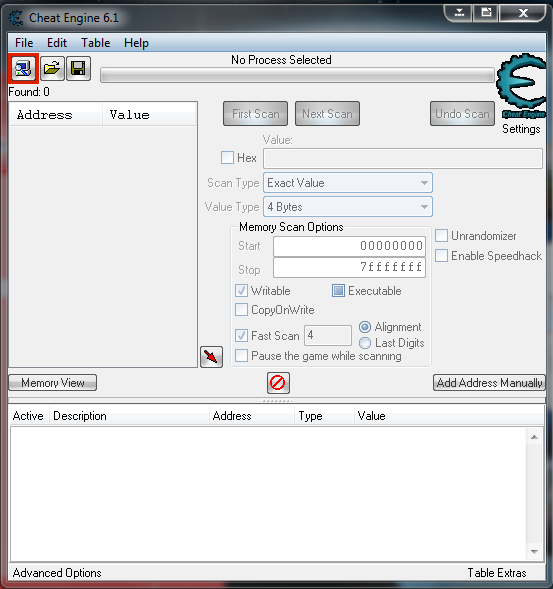Click the First Scan button

255,113
